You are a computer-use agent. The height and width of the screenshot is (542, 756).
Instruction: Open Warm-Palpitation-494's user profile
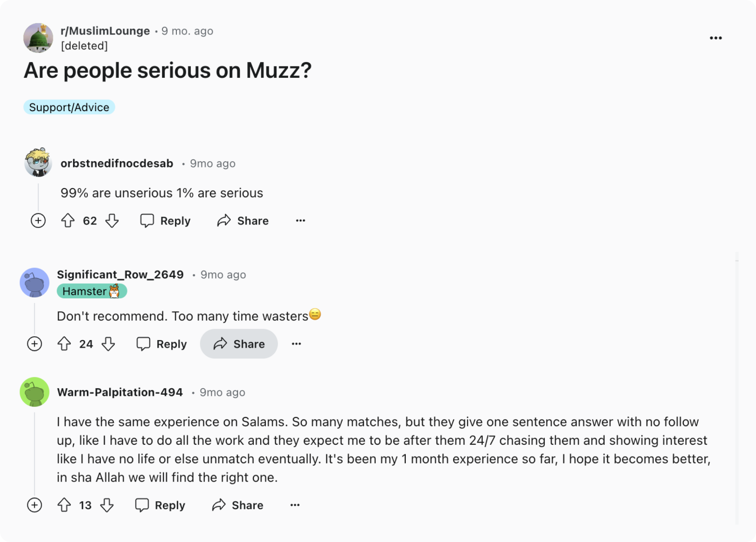[120, 392]
